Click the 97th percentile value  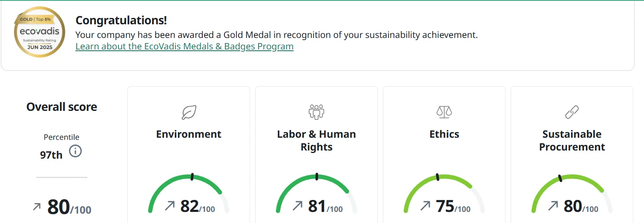point(51,155)
